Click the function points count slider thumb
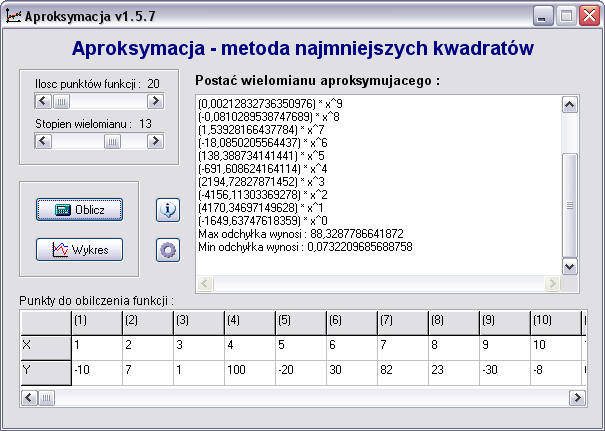The width and height of the screenshot is (605, 431). 61,100
